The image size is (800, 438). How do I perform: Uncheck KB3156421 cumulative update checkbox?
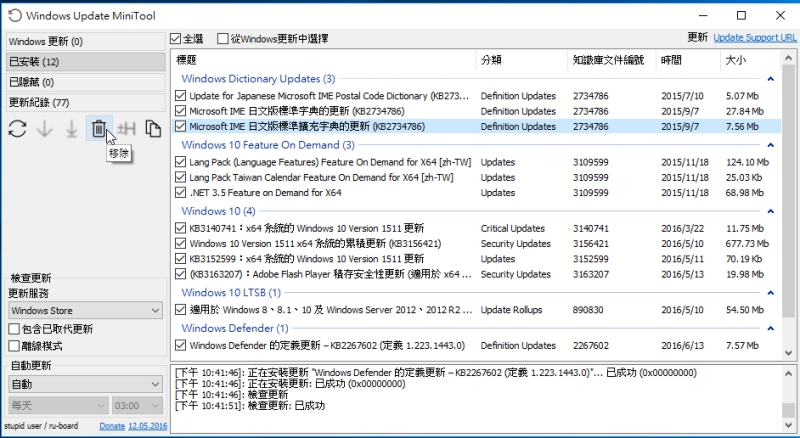(180, 244)
